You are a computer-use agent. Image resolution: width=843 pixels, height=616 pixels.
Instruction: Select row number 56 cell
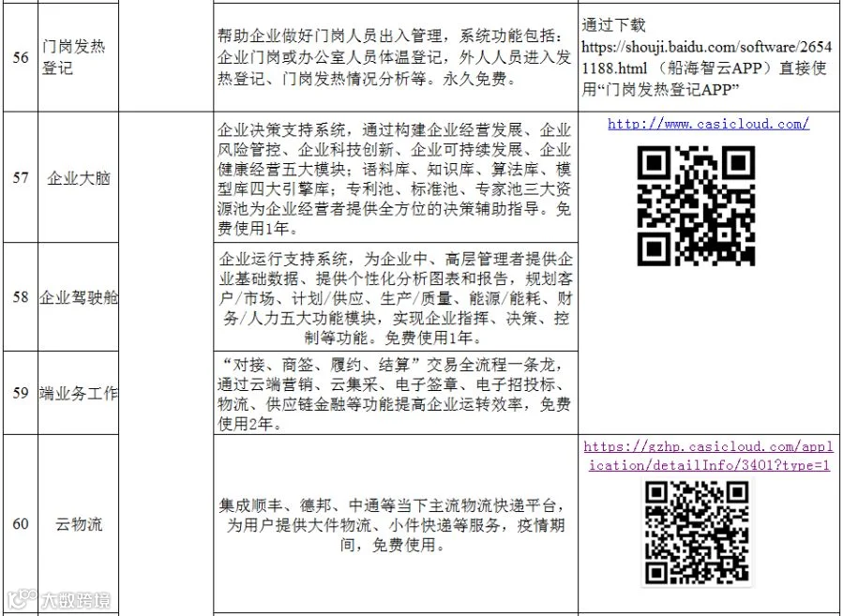(x=21, y=57)
